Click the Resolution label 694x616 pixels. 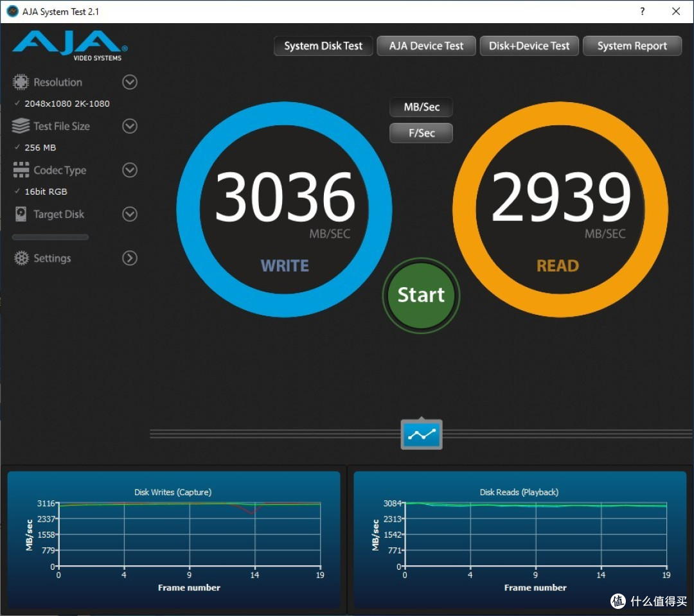58,82
